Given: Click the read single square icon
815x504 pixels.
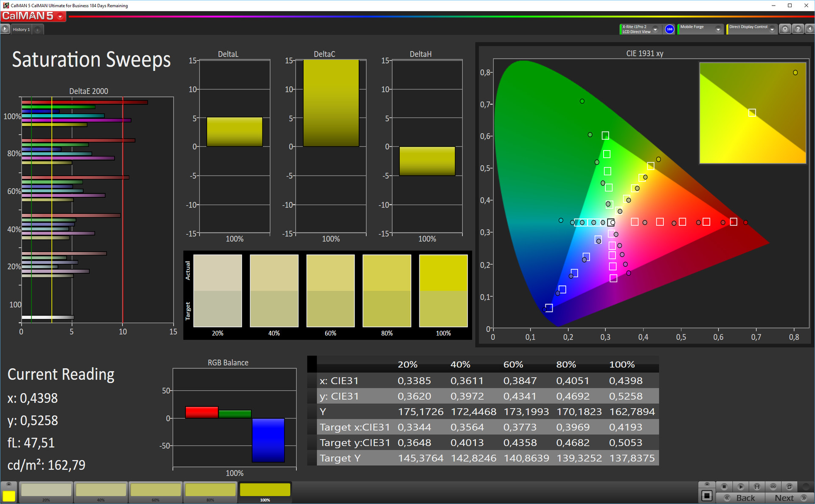Looking at the screenshot, I should point(707,496).
